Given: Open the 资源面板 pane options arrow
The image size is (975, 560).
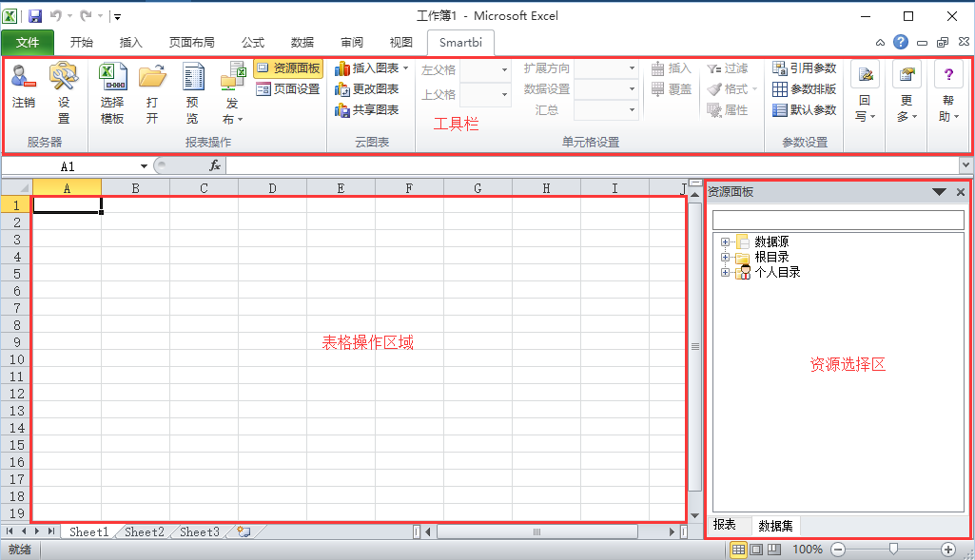Looking at the screenshot, I should (939, 192).
